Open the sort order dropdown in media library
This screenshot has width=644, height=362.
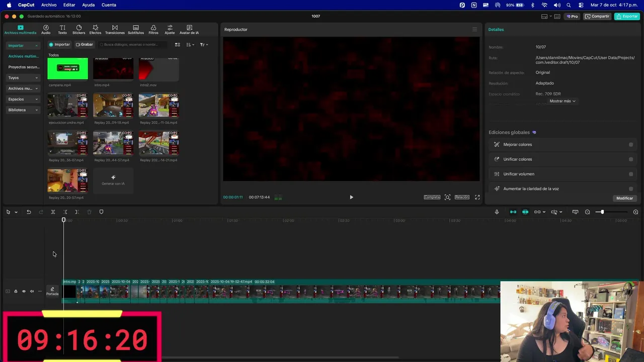(x=190, y=45)
